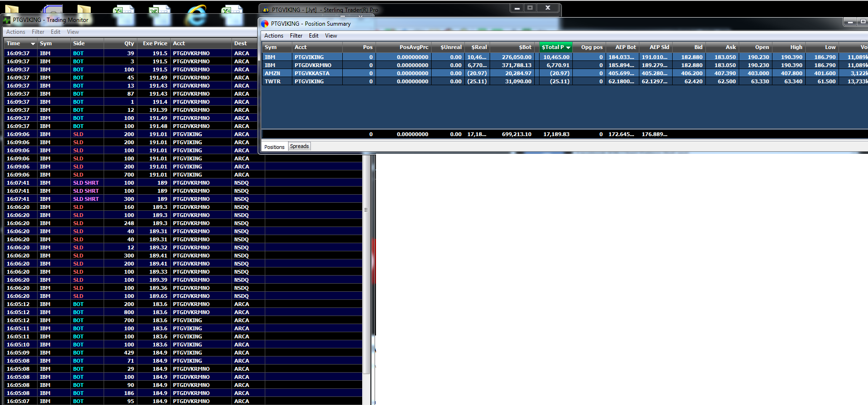Click the Pos column header in Position Summary
Screen dimensions: 868x405
pyautogui.click(x=359, y=47)
